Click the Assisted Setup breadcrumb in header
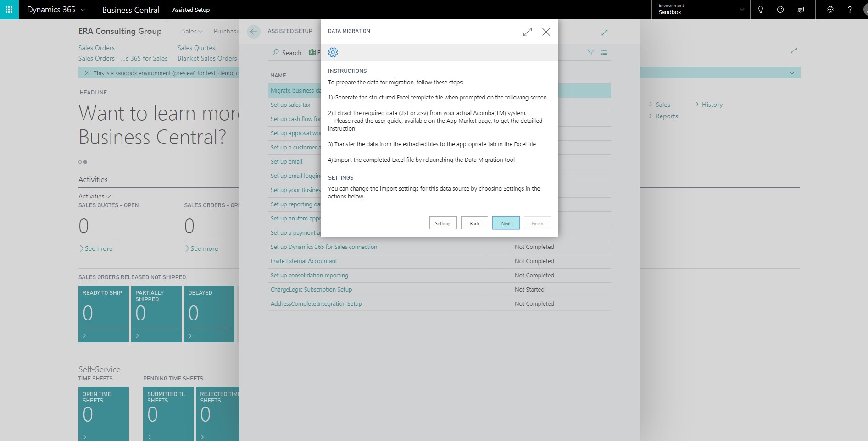 191,10
